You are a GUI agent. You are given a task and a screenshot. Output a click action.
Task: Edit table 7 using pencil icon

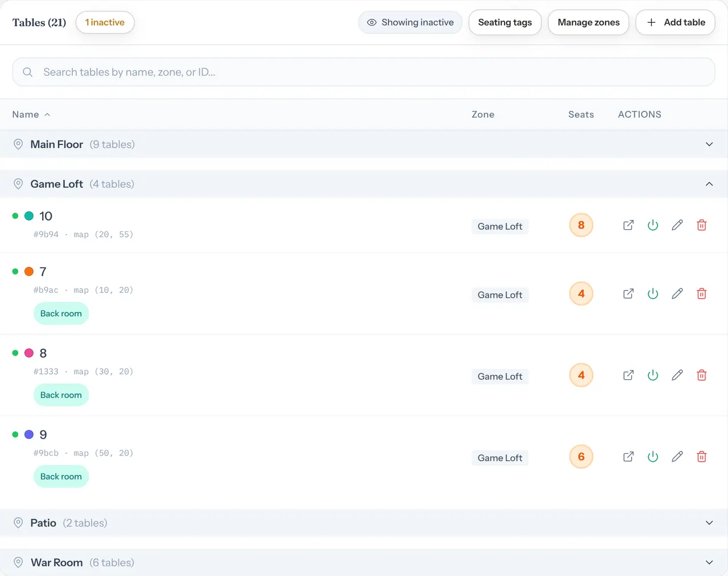677,294
